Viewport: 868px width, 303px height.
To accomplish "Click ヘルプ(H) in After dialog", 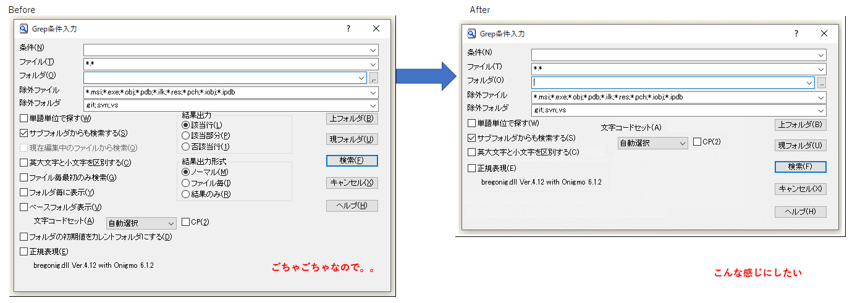I will 800,212.
